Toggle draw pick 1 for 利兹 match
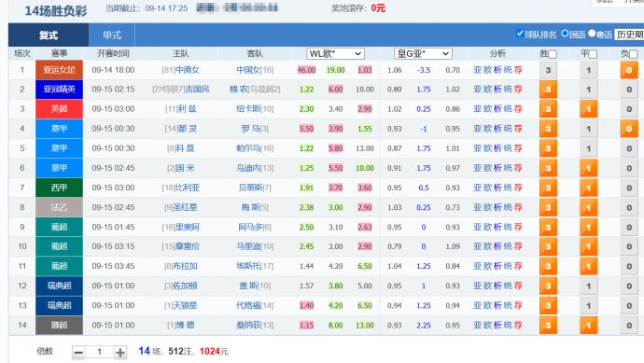The width and height of the screenshot is (644, 363). 588,109
